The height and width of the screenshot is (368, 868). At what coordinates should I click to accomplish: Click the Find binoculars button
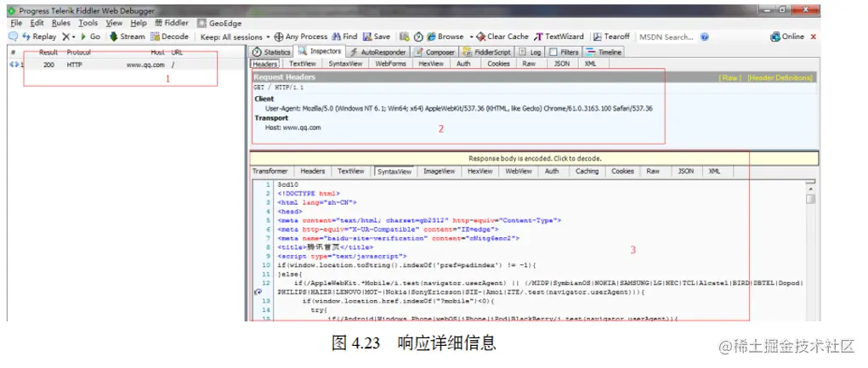pos(344,37)
